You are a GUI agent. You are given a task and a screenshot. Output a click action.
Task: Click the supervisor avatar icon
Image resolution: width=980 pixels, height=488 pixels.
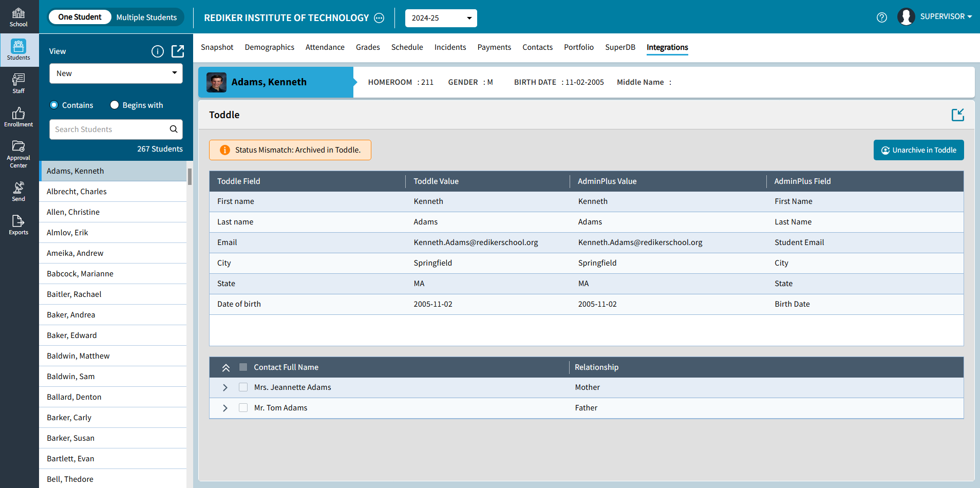coord(906,17)
